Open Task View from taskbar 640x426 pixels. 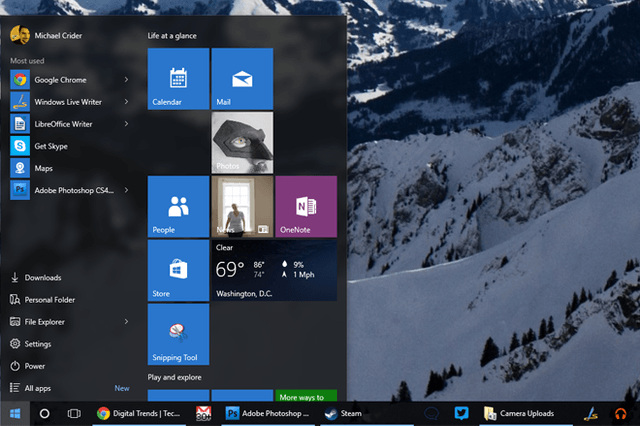(x=74, y=414)
